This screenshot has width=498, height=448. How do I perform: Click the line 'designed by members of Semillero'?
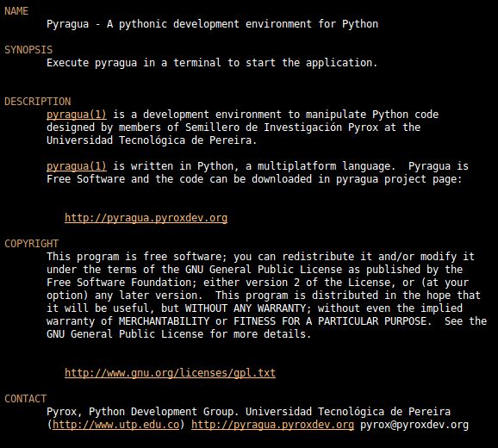click(233, 128)
